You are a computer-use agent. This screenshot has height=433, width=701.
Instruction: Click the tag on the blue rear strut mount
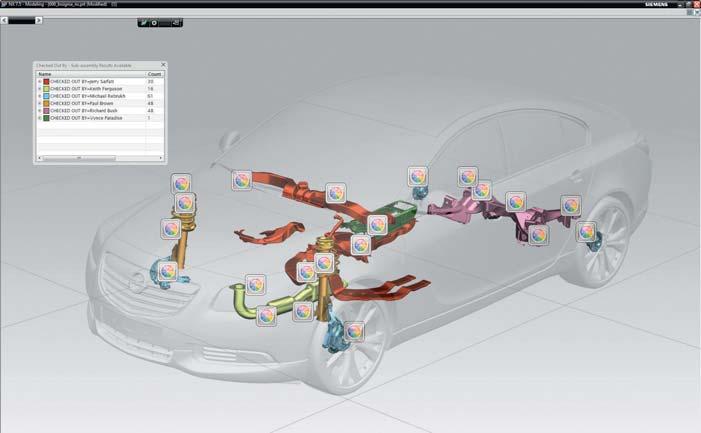418,177
